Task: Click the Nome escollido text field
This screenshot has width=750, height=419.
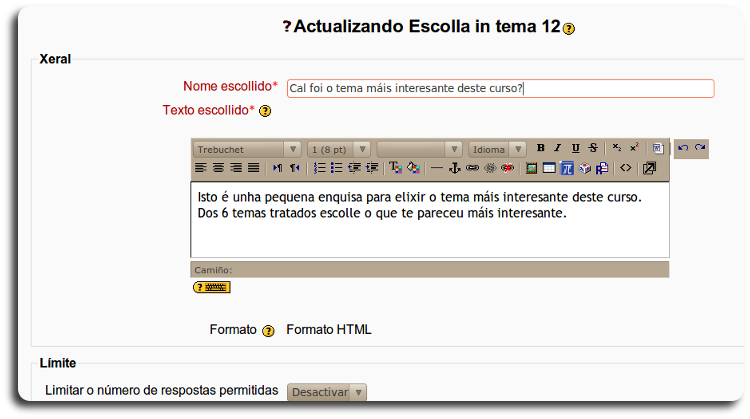Action: click(x=500, y=88)
